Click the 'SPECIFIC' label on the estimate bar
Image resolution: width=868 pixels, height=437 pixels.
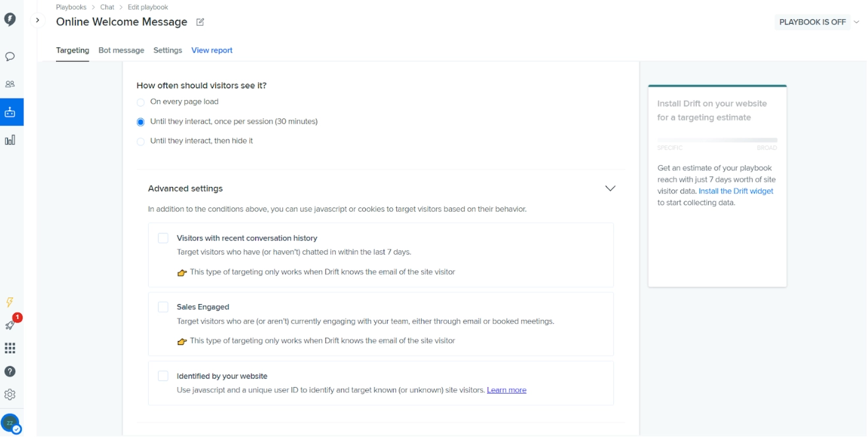pyautogui.click(x=670, y=148)
